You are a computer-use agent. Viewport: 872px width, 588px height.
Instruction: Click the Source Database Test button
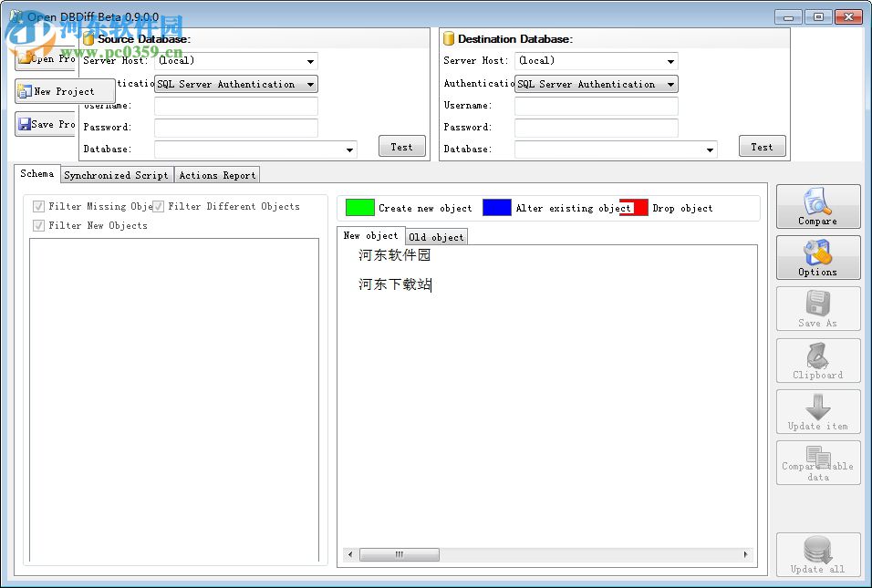401,146
